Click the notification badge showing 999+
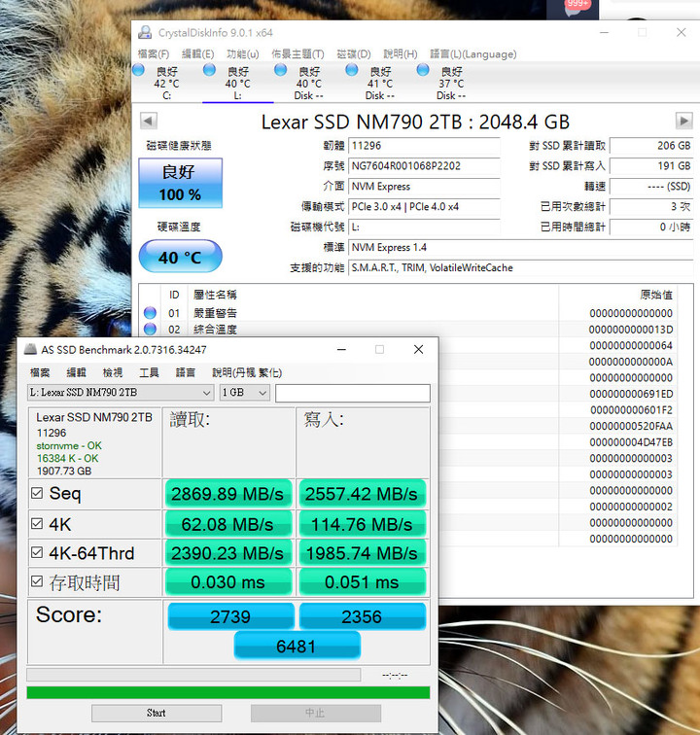This screenshot has width=700, height=735. (x=577, y=5)
